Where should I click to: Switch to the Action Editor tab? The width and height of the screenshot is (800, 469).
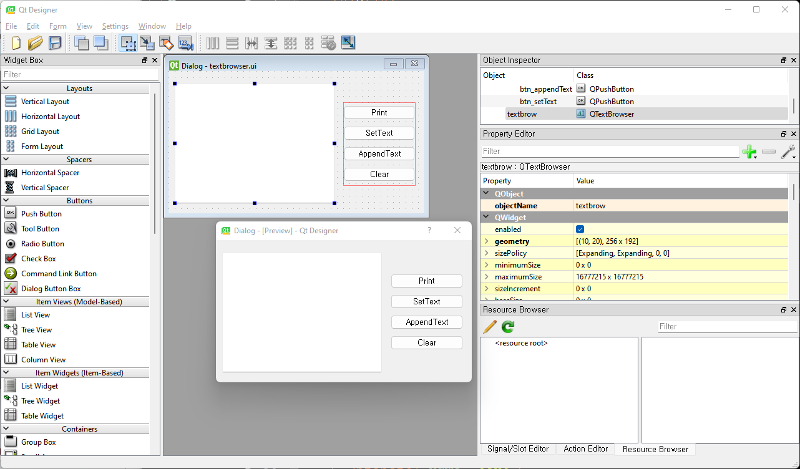point(586,449)
